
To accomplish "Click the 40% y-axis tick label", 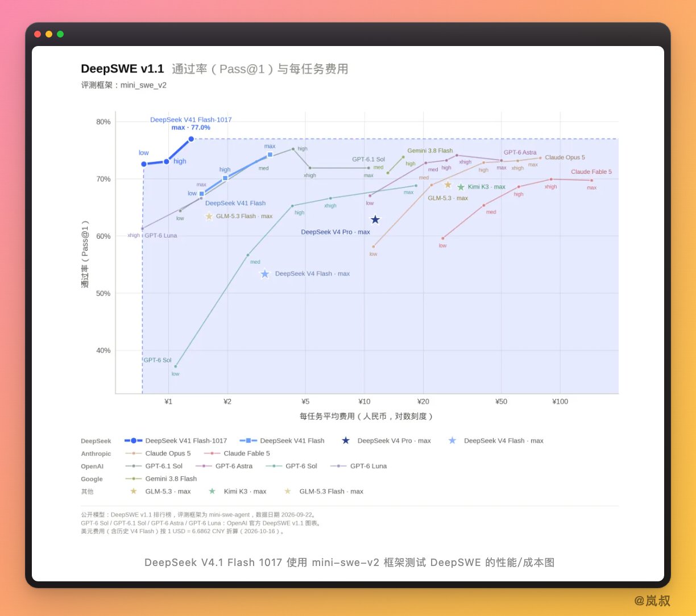I will point(103,351).
